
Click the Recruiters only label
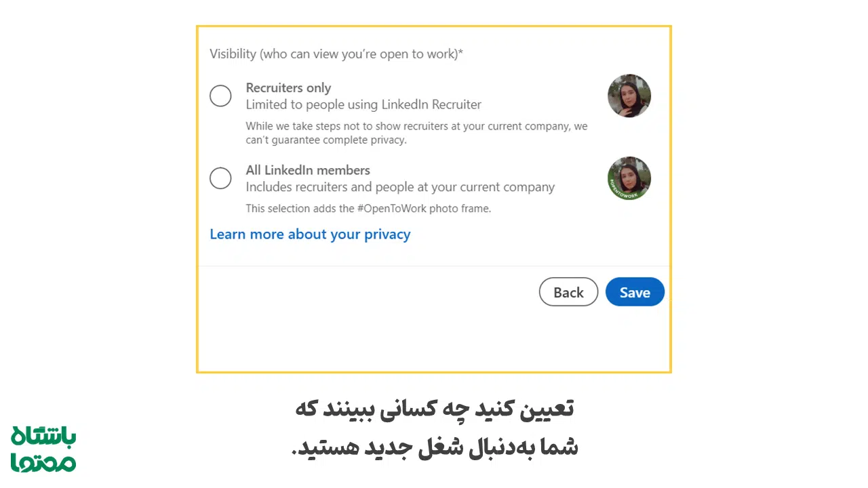tap(288, 87)
